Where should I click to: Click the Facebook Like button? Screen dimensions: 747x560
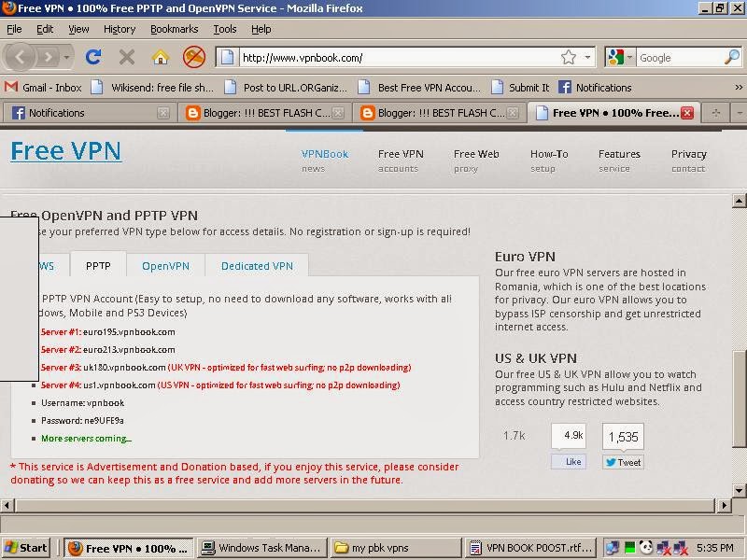(569, 461)
